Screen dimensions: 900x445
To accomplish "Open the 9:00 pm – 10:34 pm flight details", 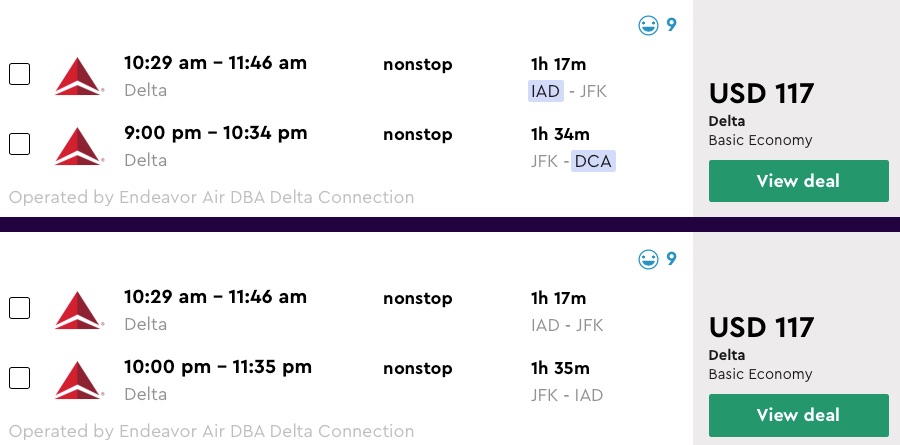I will (x=215, y=133).
